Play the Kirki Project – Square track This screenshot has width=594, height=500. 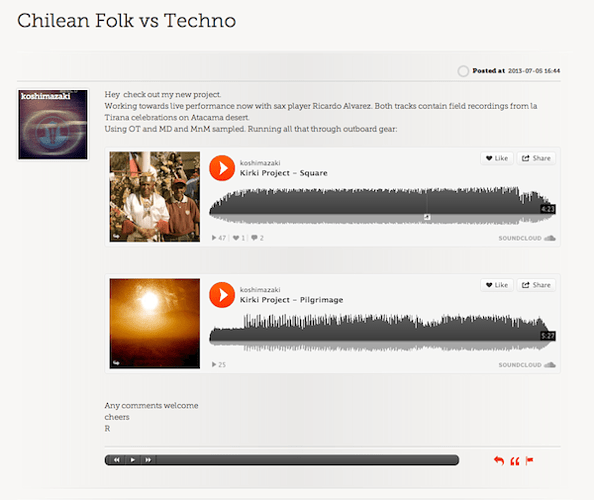222,168
